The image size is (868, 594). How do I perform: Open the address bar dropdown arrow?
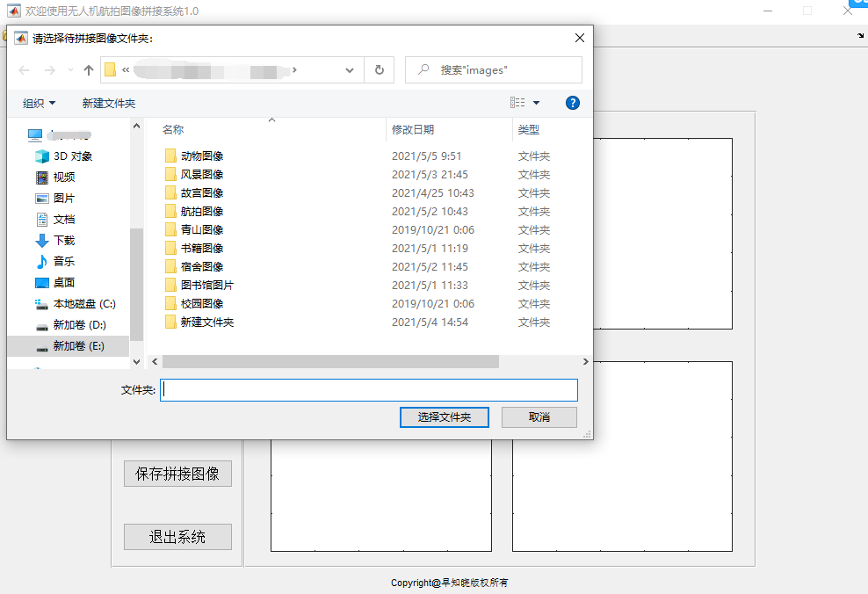click(x=349, y=69)
